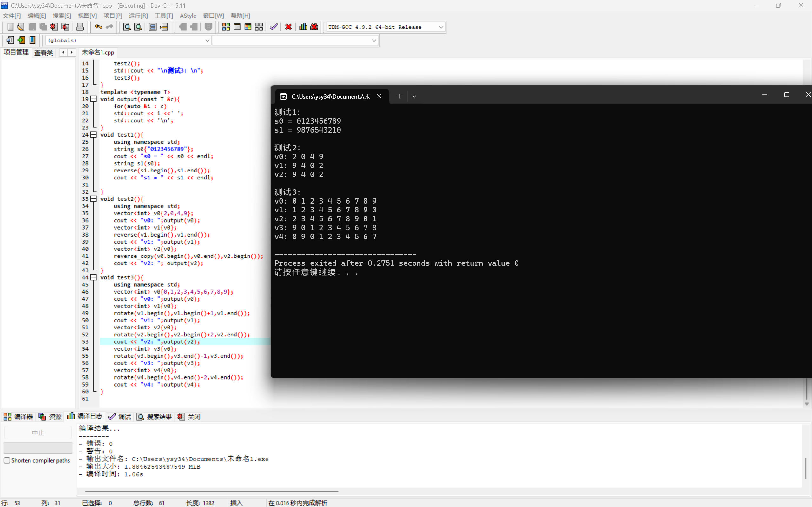
Task: Click the Compile & Run icon
Action: [248, 27]
